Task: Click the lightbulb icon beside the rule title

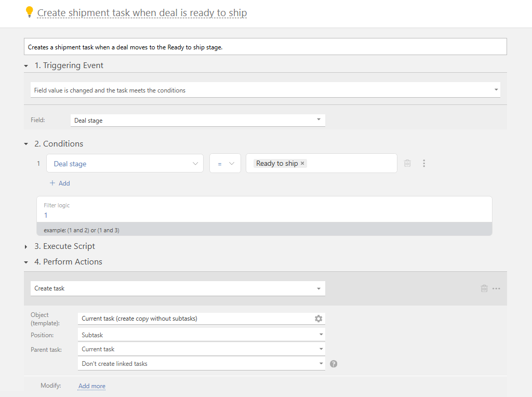Action: point(30,12)
